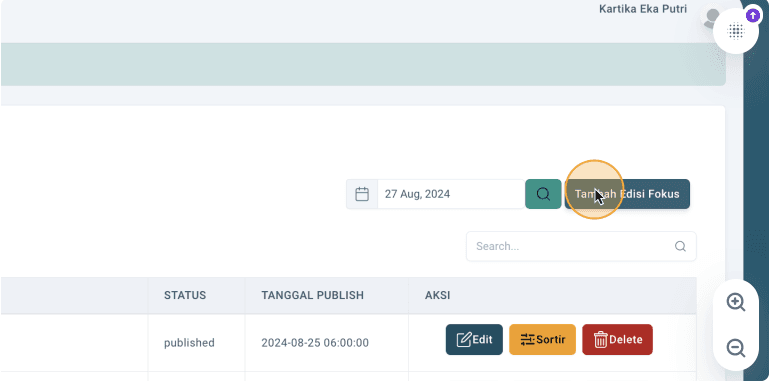Click the purple upload arrow badge

752,16
